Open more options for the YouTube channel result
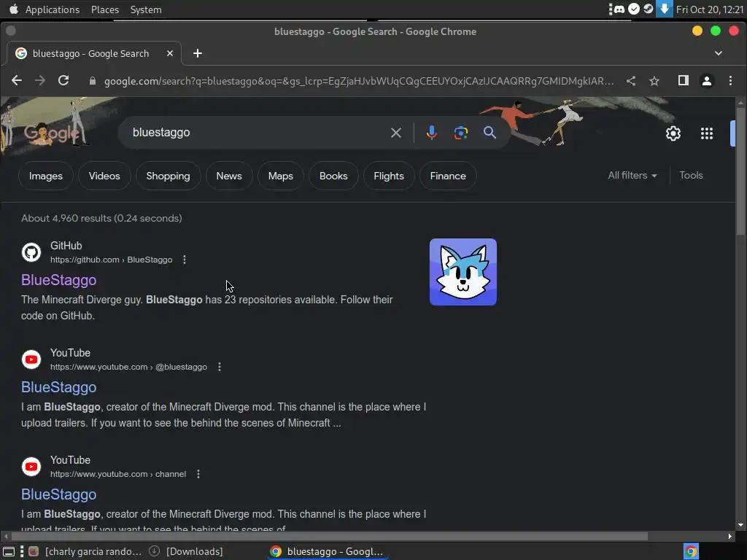This screenshot has width=747, height=560. click(198, 474)
